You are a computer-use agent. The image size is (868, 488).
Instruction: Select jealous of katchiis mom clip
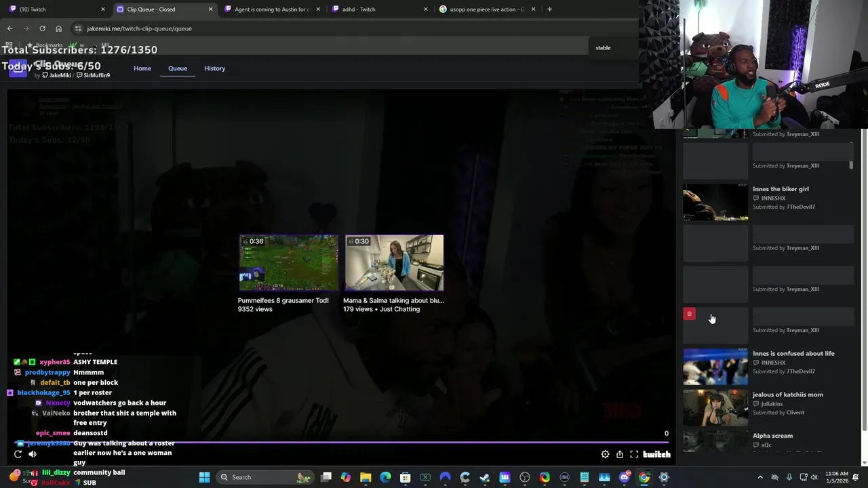(x=768, y=407)
